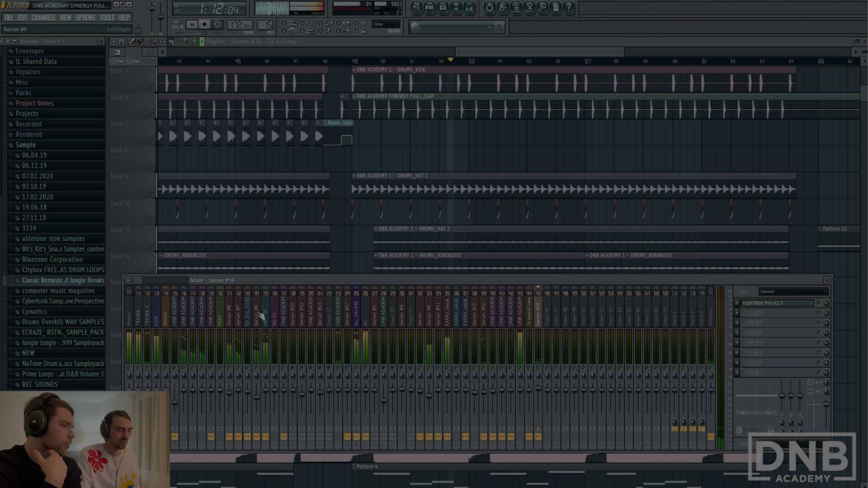Select the Mute tool in Playlist

155,42
